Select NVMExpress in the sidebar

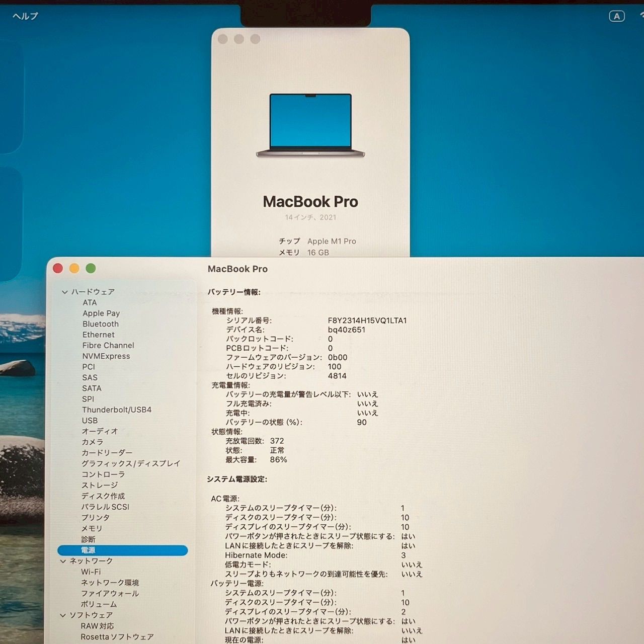click(106, 356)
